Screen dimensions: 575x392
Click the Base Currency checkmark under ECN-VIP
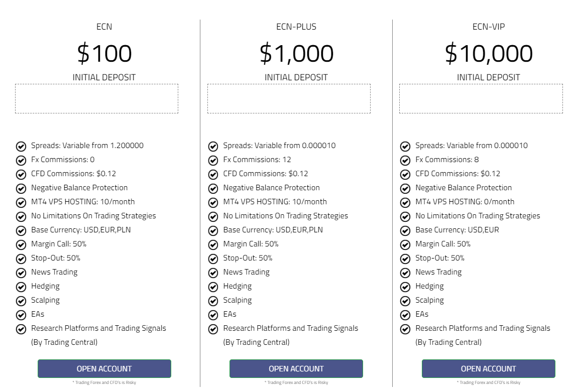[405, 230]
